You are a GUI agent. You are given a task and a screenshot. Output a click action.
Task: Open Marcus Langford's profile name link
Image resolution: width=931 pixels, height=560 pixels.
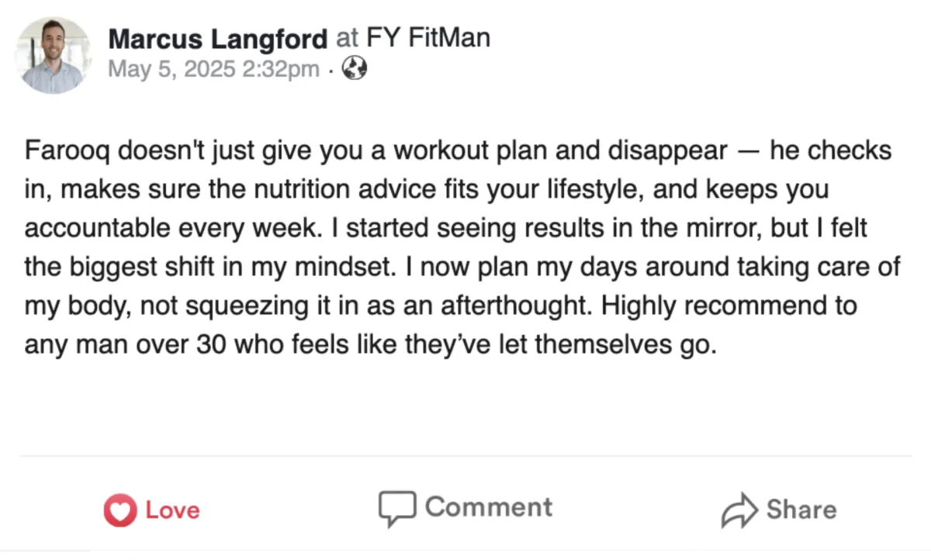tap(219, 38)
